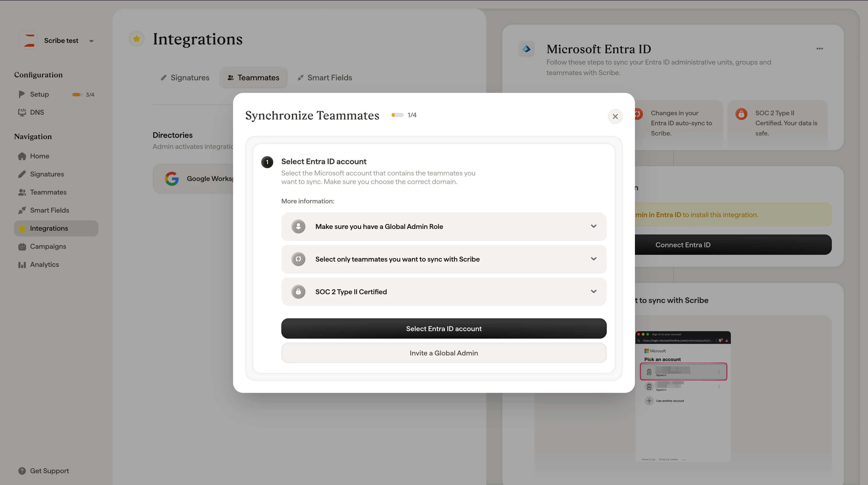Click the Setup flag icon
This screenshot has width=868, height=485.
[x=22, y=94]
